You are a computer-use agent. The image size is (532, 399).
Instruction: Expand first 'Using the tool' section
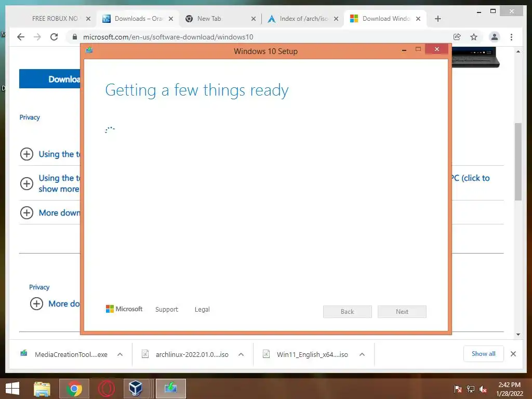27,154
